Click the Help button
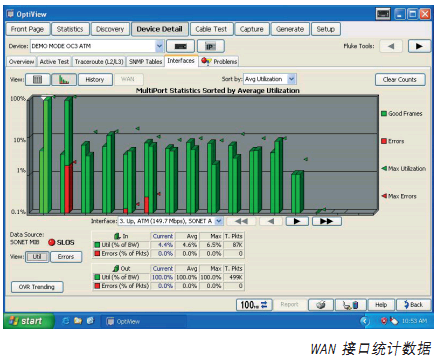This screenshot has width=438, height=362. click(381, 305)
